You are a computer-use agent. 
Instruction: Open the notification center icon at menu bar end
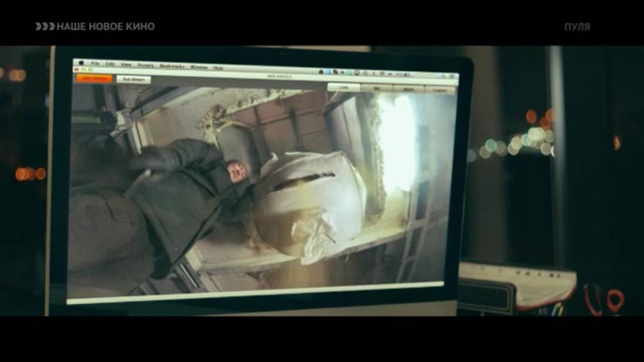point(452,76)
